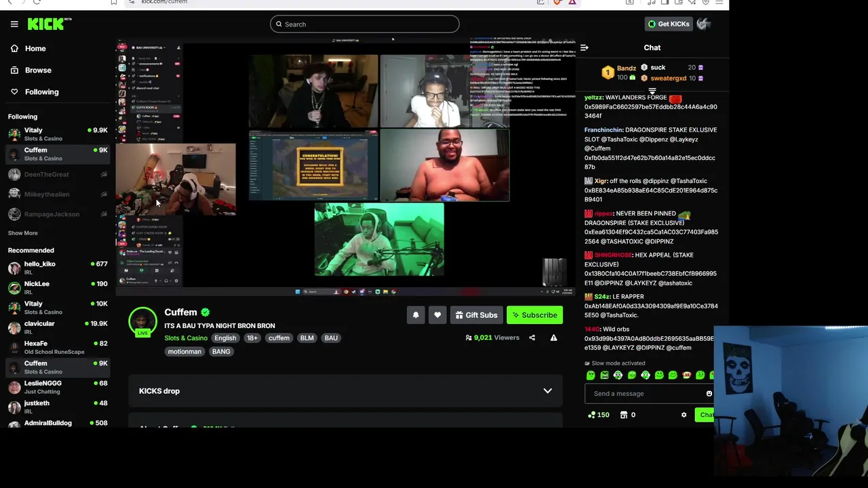Open the hamburger sidebar menu
868x488 pixels.
click(x=14, y=24)
